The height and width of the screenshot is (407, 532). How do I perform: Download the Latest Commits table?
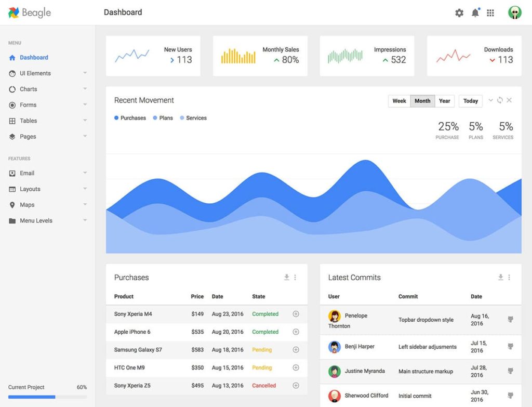pos(500,278)
